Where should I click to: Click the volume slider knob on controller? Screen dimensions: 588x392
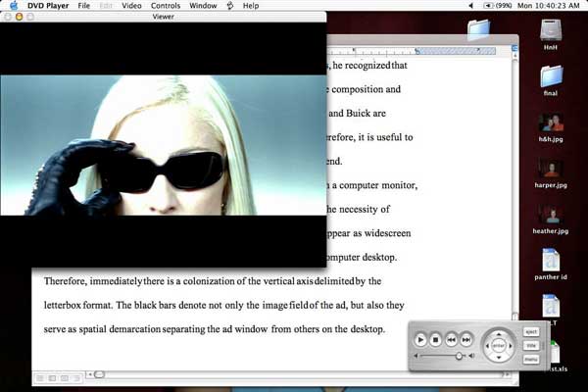coord(459,356)
